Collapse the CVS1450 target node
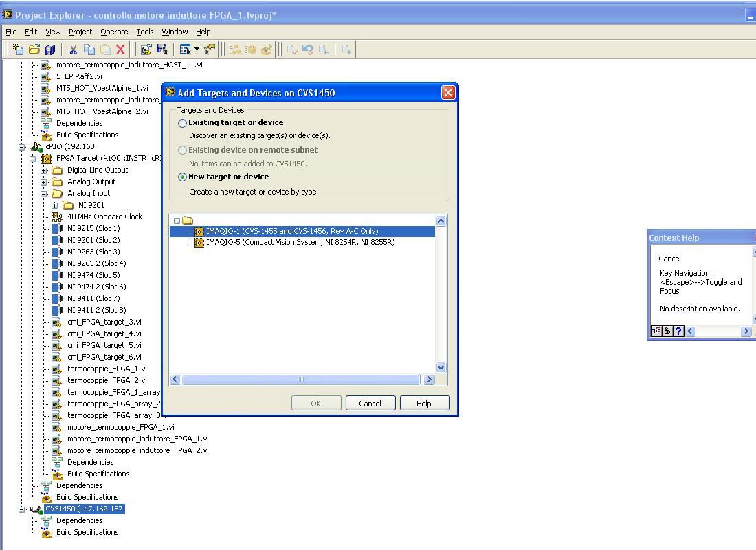This screenshot has width=756, height=550. tap(22, 509)
